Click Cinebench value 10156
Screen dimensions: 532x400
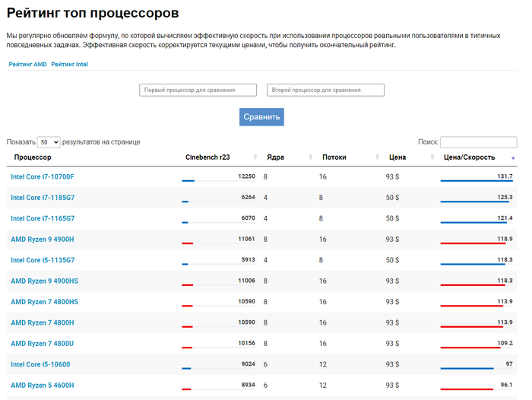246,343
